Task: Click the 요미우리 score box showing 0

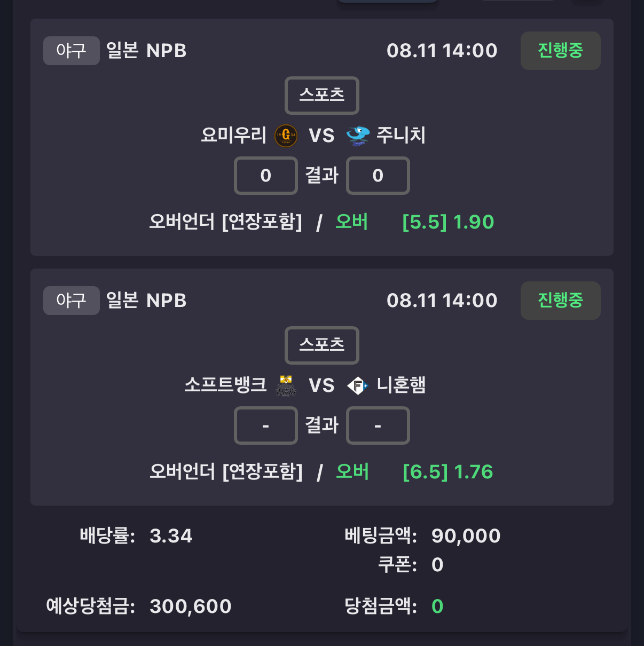Action: [266, 176]
